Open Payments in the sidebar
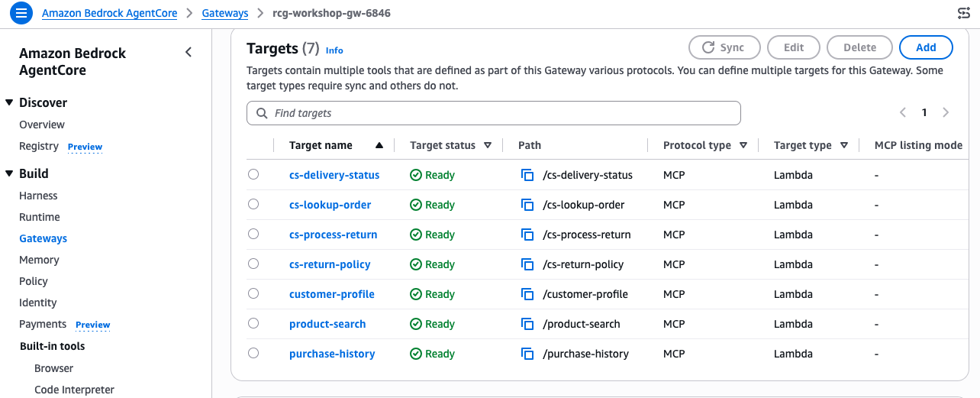Image resolution: width=980 pixels, height=398 pixels. pos(43,324)
